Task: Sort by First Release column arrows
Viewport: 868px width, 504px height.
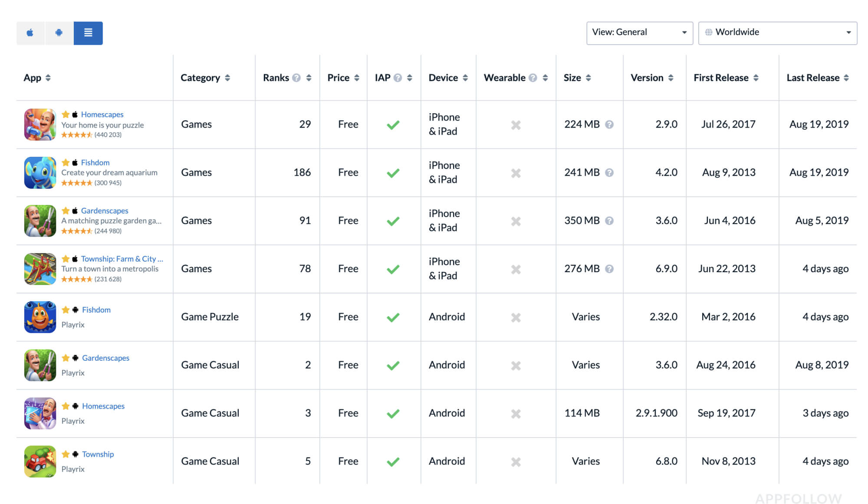Action: [x=756, y=78]
